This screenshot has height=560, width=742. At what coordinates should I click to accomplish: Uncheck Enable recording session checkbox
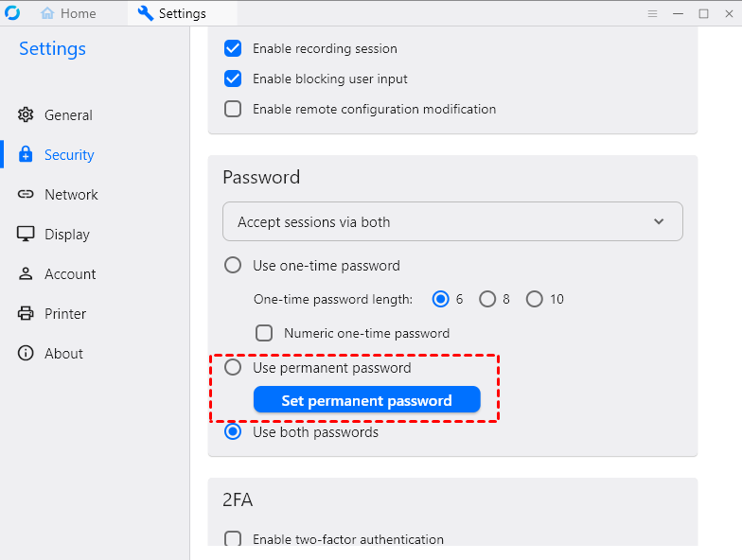(233, 49)
